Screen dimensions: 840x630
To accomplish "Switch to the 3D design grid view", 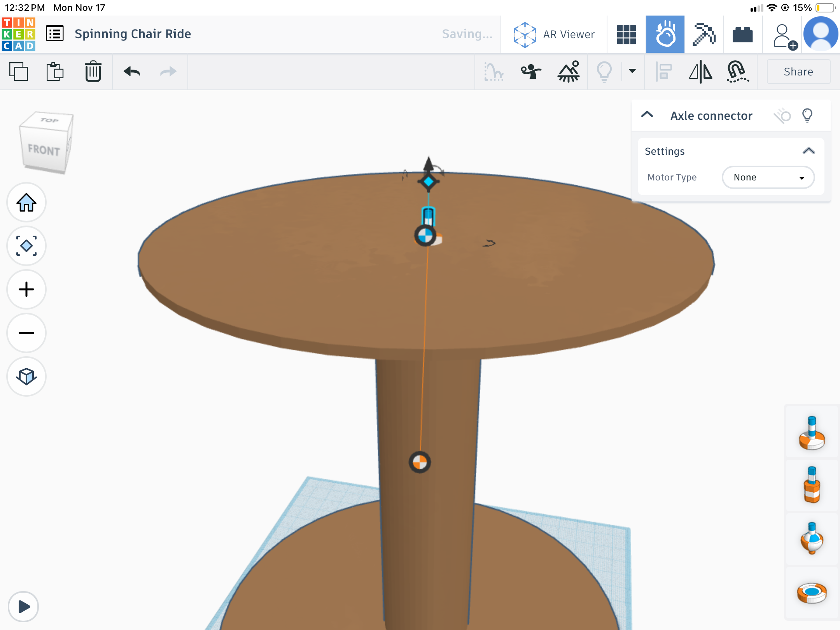I will (626, 35).
